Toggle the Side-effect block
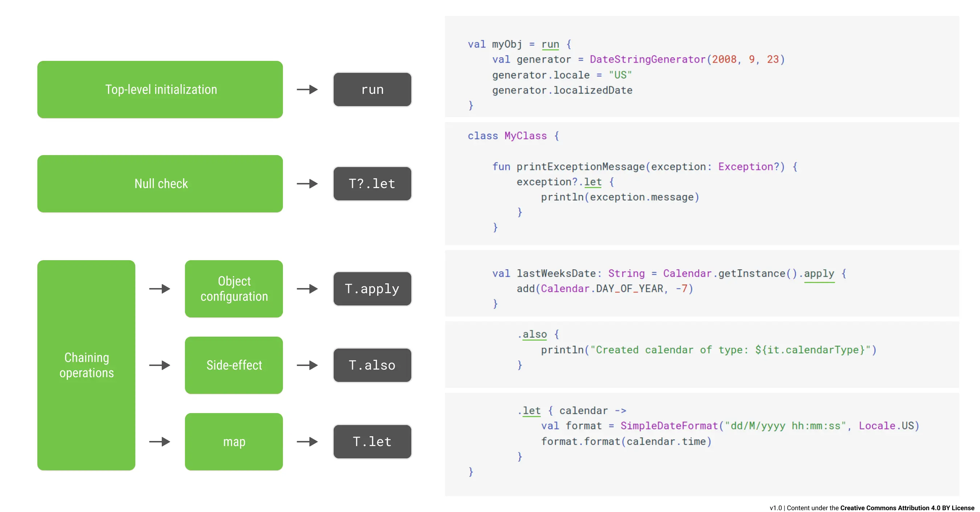Viewport: 980px width, 512px height. coord(234,365)
